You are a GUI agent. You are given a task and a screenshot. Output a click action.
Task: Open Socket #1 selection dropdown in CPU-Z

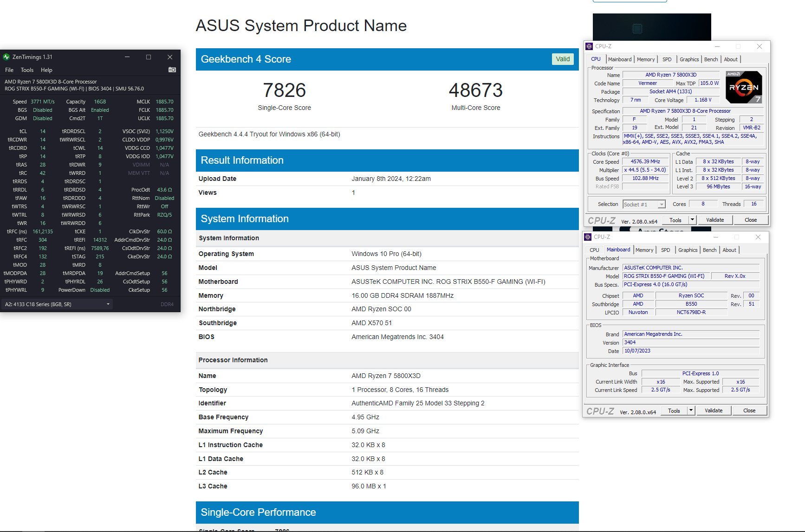tap(644, 205)
